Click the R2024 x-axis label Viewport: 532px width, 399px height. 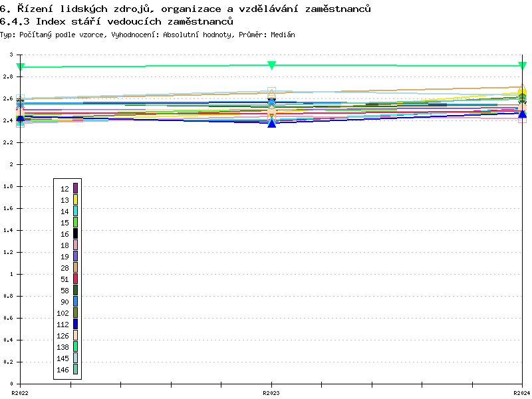click(521, 393)
